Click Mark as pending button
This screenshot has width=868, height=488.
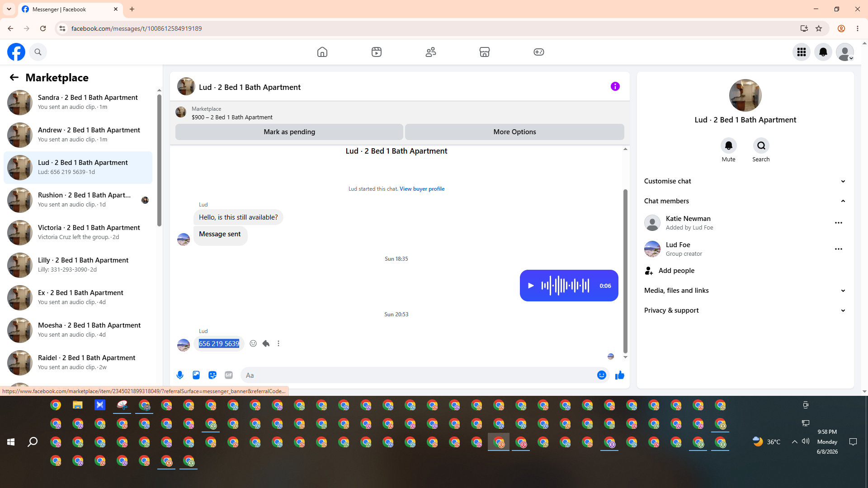(289, 132)
